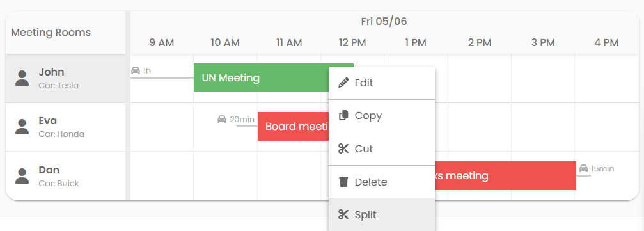
Task: Click Dan's person avatar icon
Action: coord(22,176)
